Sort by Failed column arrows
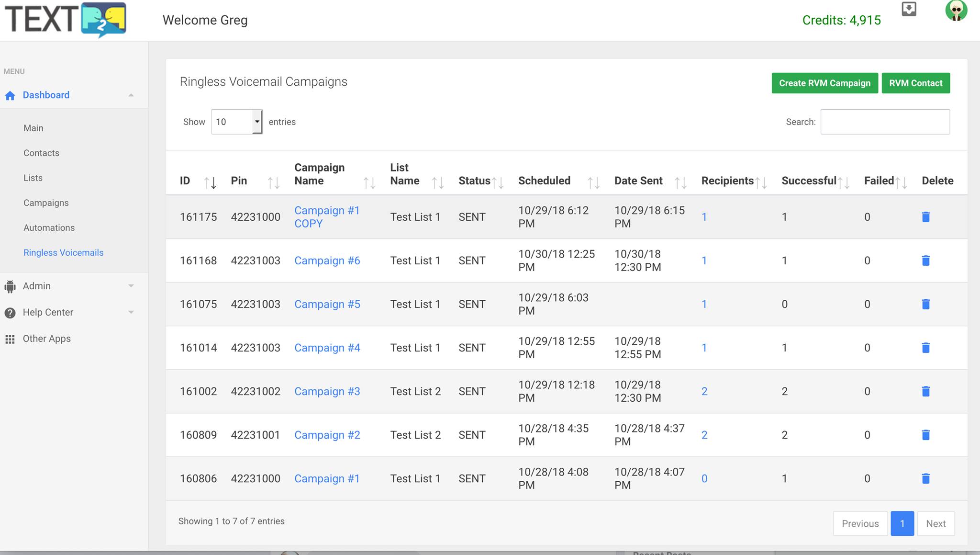This screenshot has width=980, height=555. [902, 182]
